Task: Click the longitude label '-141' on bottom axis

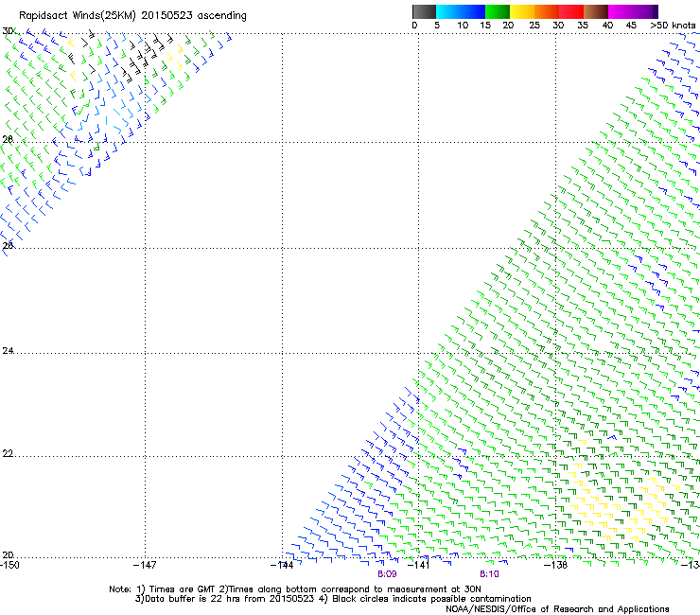Action: click(x=418, y=565)
